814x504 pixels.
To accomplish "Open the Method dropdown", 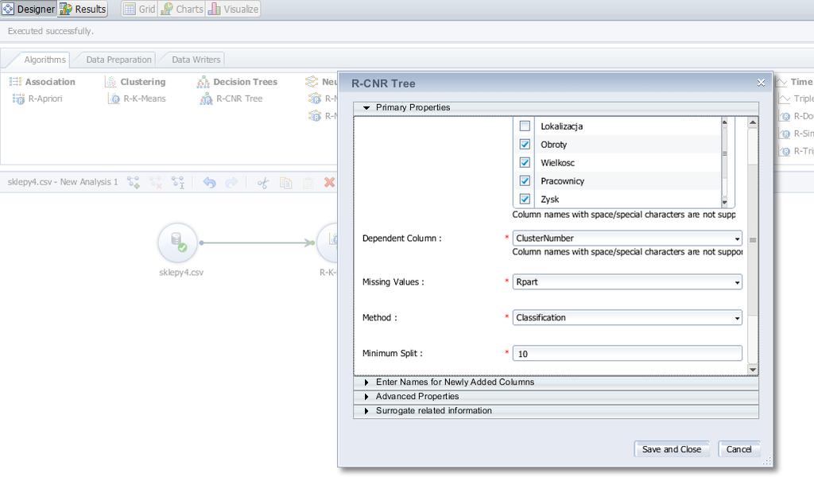I will (627, 318).
